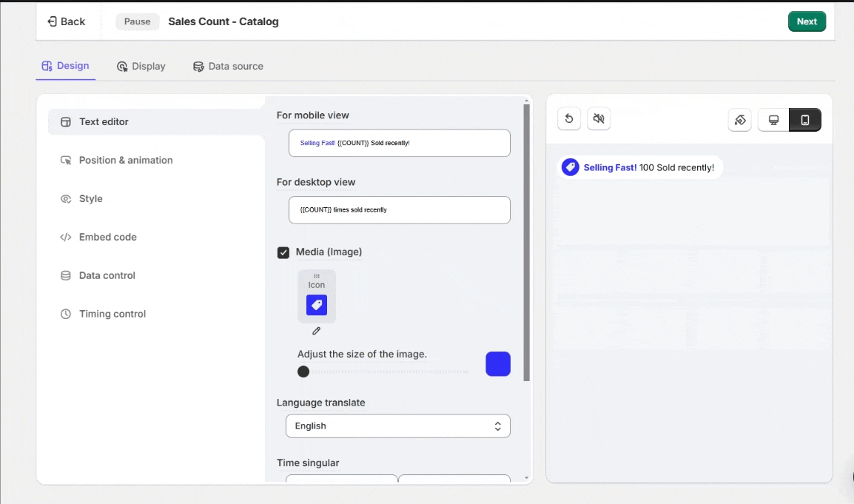The height and width of the screenshot is (504, 854).
Task: Click the paint/theme icon in preview toolbar
Action: coord(739,120)
